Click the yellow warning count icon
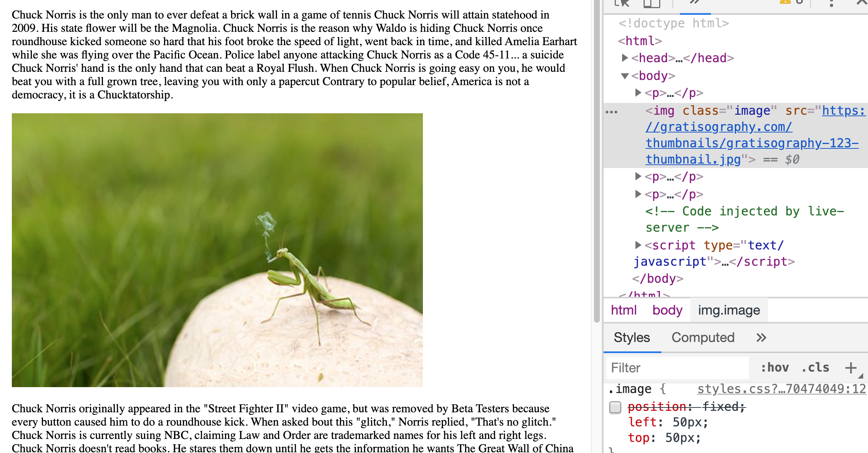The image size is (868, 453). point(785,2)
